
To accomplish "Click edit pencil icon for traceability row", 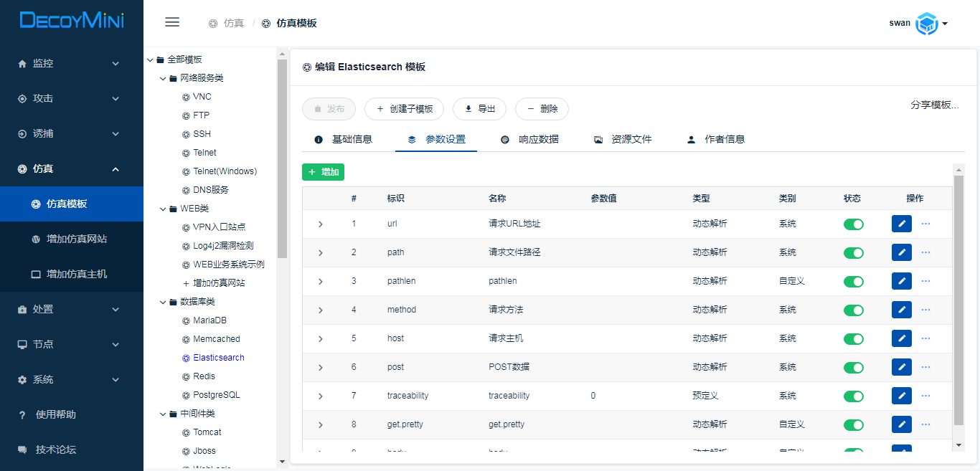I will pyautogui.click(x=901, y=396).
